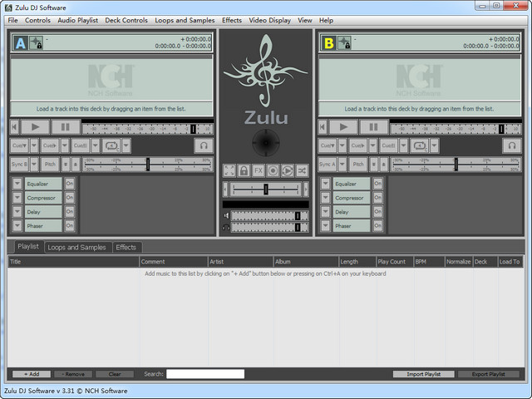
Task: Click the right arrow beside the crossfader
Action: [306, 190]
